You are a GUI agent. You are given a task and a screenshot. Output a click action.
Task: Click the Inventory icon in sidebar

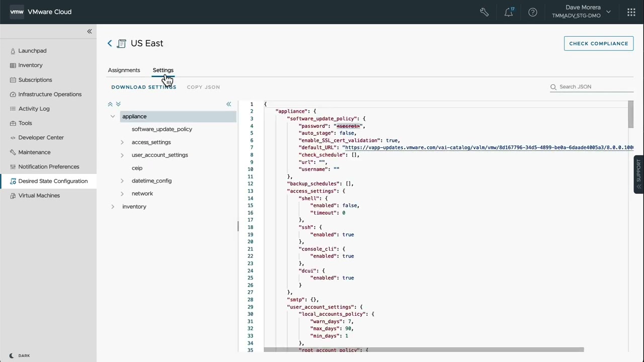pos(13,65)
